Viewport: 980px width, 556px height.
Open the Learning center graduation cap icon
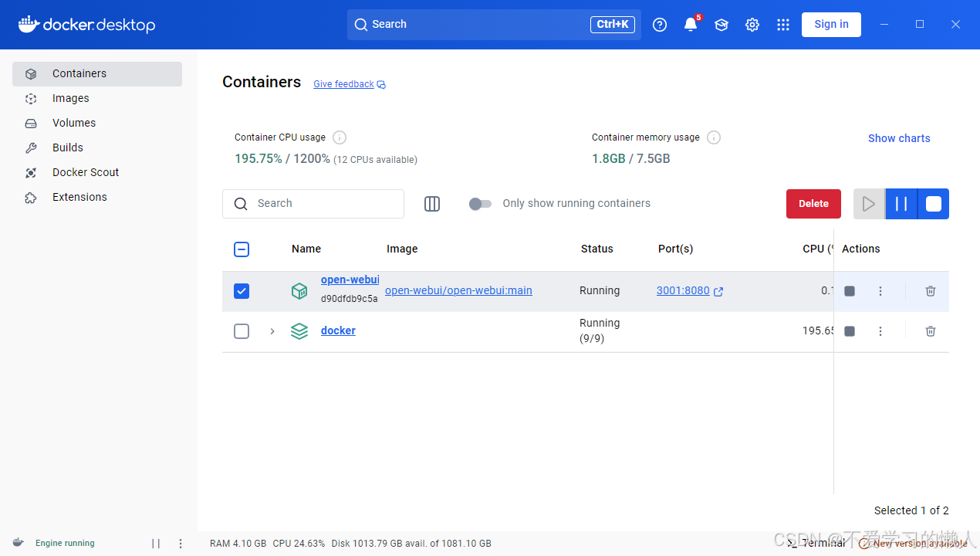coord(721,25)
